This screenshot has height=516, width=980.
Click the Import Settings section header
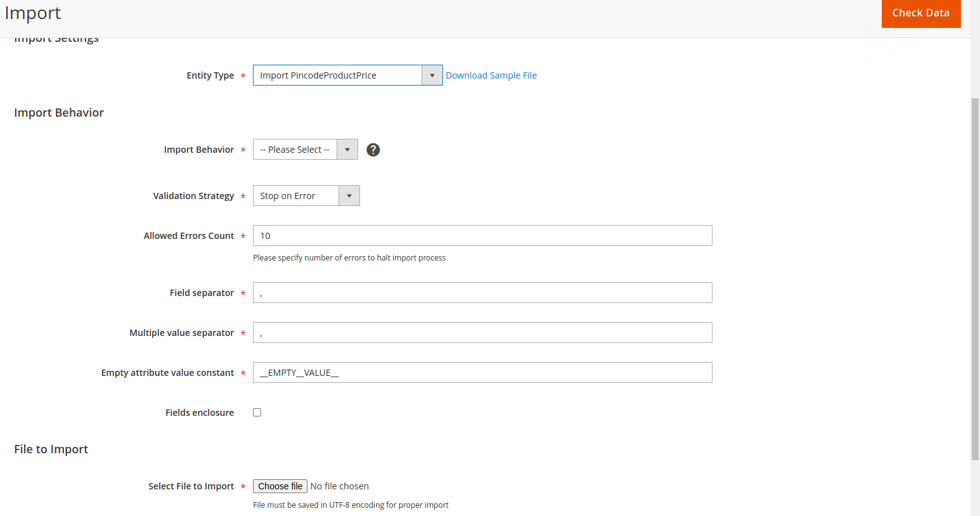coord(56,38)
